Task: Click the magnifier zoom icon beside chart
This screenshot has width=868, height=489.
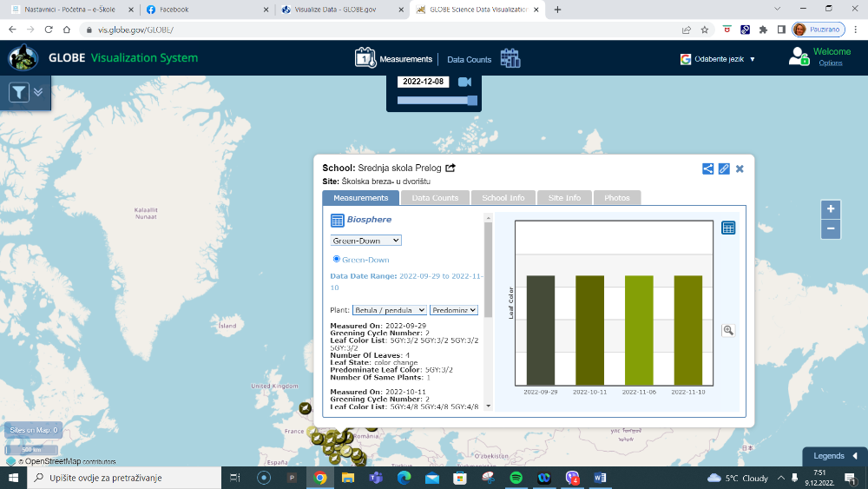Action: click(727, 330)
